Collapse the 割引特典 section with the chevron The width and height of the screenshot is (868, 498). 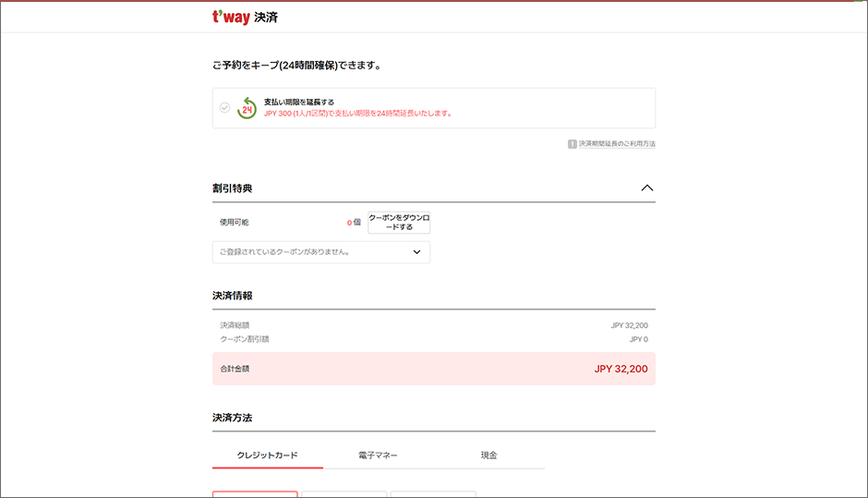click(x=647, y=188)
